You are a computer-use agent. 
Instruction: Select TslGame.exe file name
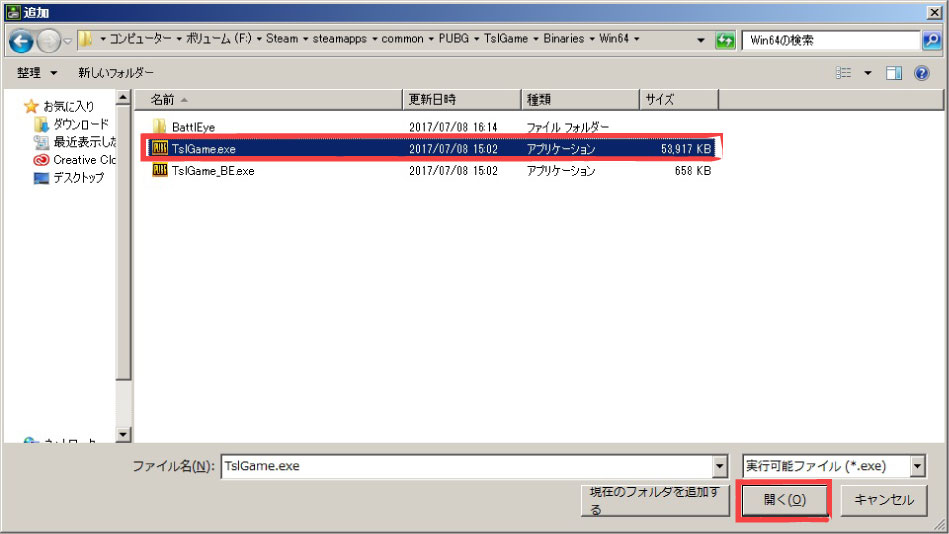(203, 149)
